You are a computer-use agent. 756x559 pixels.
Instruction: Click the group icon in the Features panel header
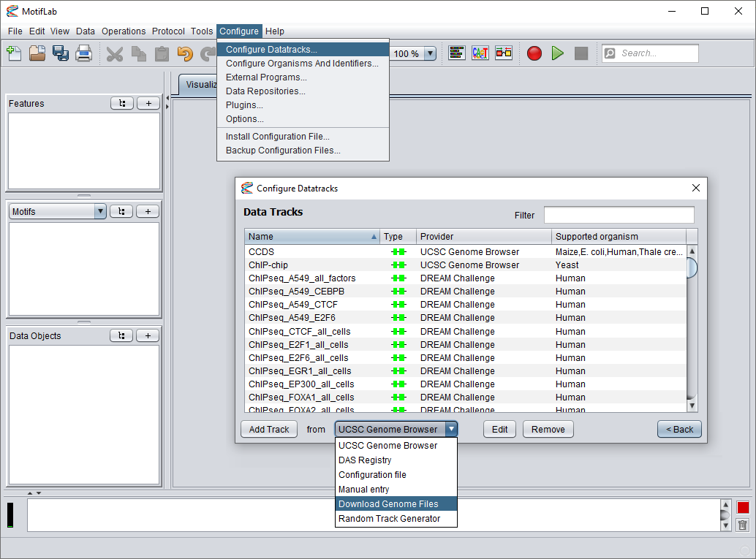coord(121,104)
